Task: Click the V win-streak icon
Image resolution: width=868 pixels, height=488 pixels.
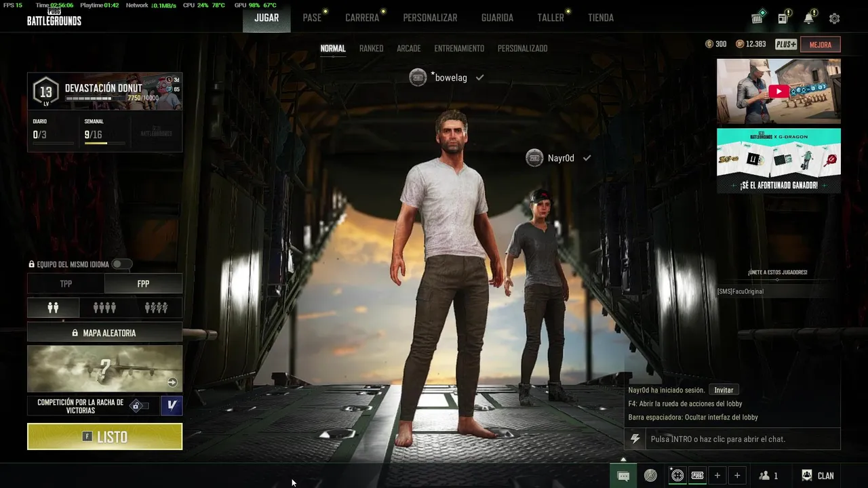Action: click(172, 405)
